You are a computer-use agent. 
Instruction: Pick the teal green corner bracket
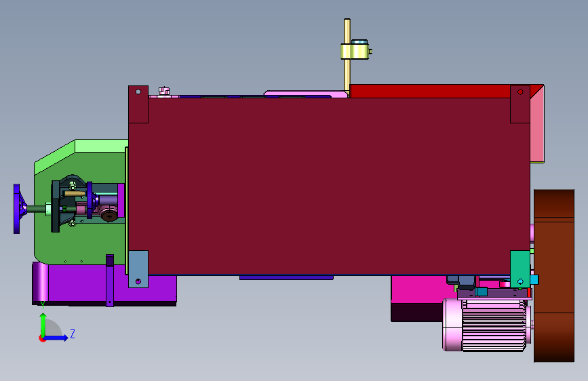tap(520, 269)
